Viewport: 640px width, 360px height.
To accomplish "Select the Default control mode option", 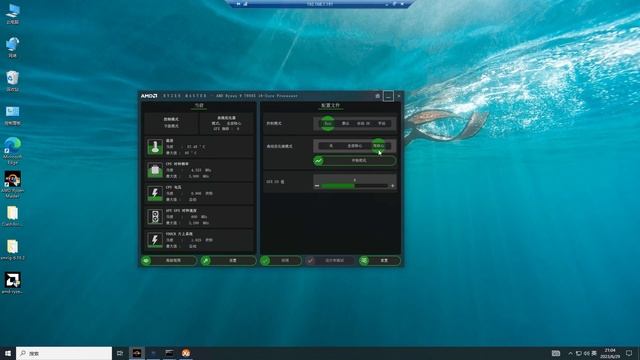I will 345,123.
